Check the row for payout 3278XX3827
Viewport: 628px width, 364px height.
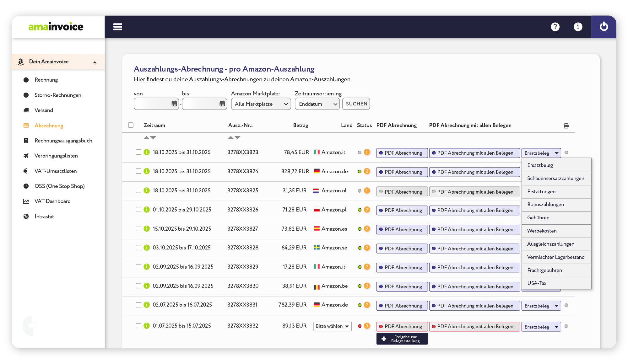coord(138,229)
